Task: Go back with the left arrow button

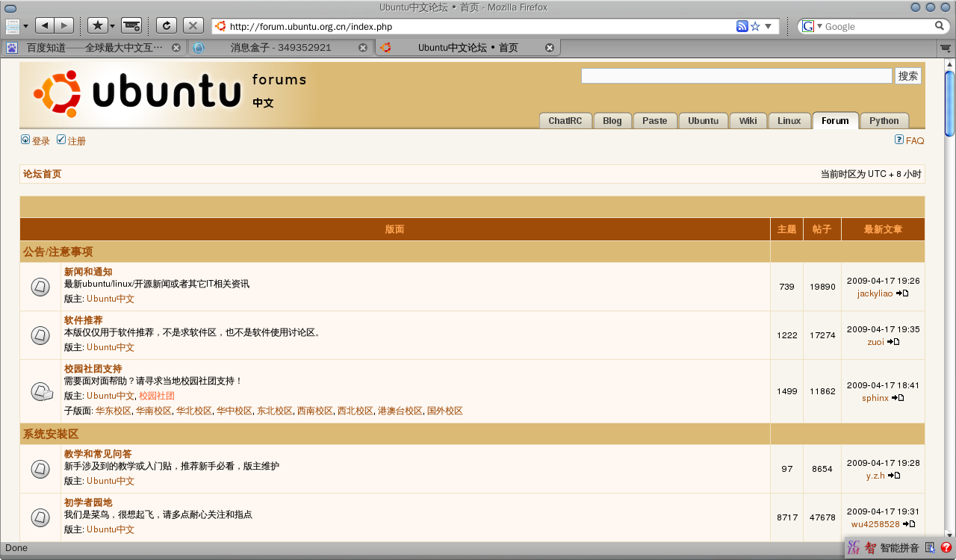Action: tap(45, 26)
